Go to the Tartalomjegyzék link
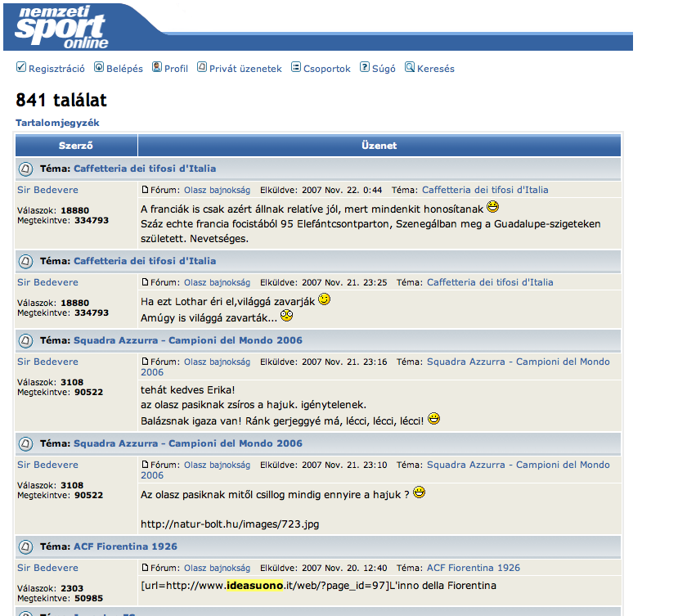This screenshot has width=687, height=616. pos(57,123)
